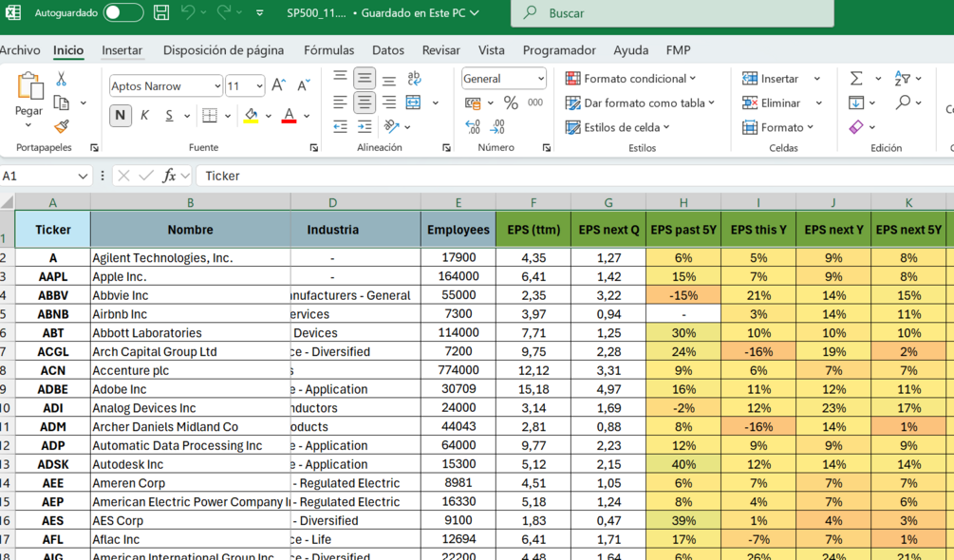
Task: Switch to the Disposición de página tab
Action: tap(223, 50)
